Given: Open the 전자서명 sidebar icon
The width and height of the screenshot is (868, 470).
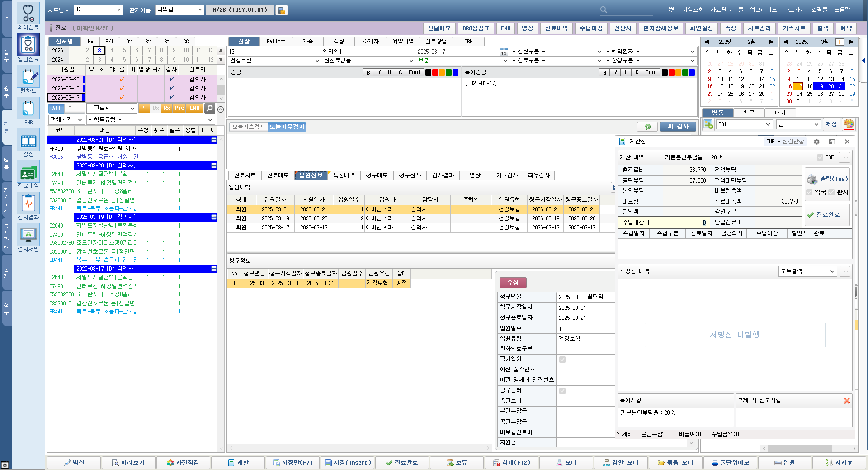Looking at the screenshot, I should pos(28,236).
